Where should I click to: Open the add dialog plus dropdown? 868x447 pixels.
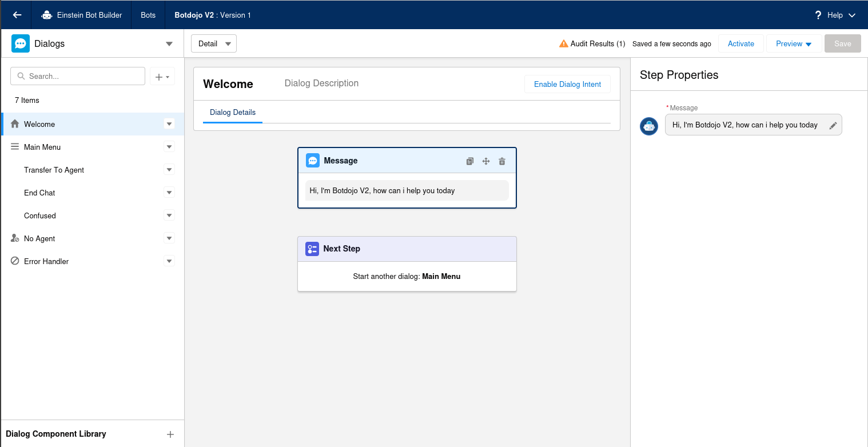coord(162,76)
